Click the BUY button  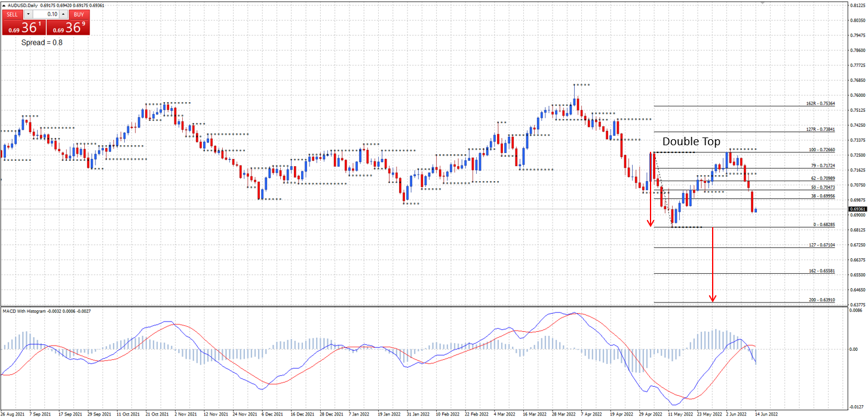79,14
